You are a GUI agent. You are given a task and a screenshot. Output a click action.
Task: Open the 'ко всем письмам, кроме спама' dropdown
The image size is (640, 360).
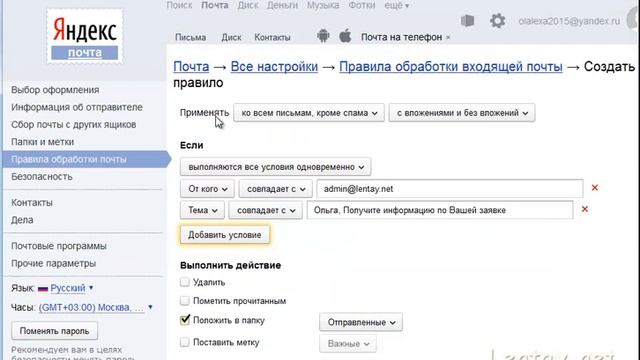(x=309, y=113)
